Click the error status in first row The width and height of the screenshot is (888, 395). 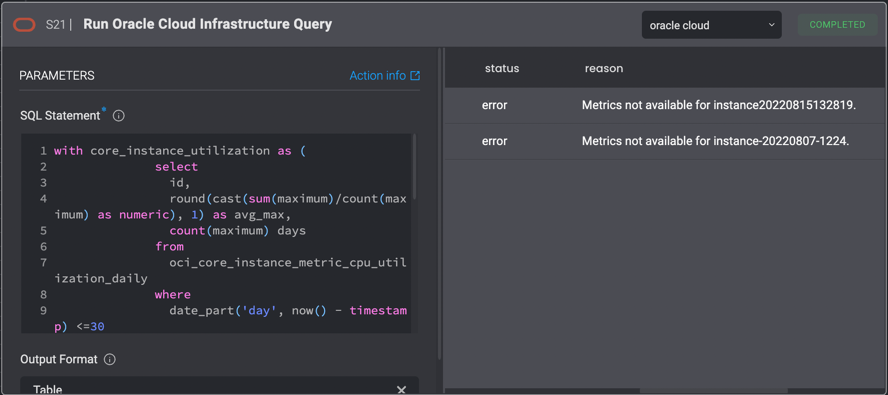(494, 105)
